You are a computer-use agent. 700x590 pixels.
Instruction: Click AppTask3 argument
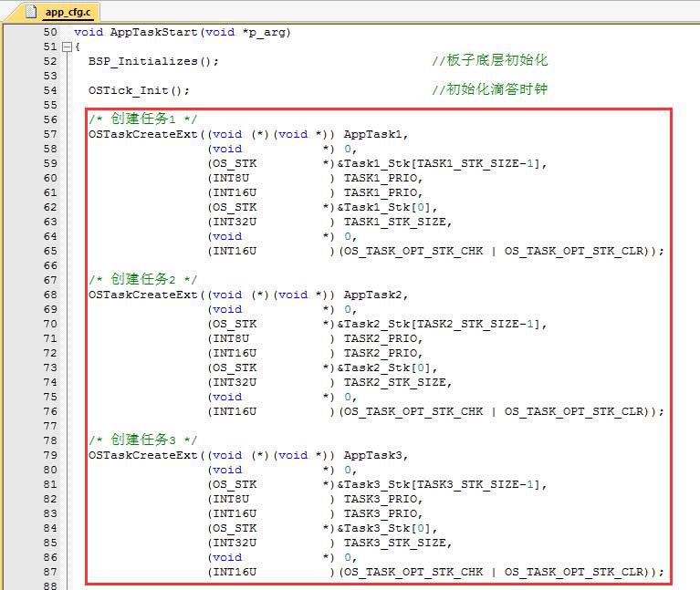[372, 455]
